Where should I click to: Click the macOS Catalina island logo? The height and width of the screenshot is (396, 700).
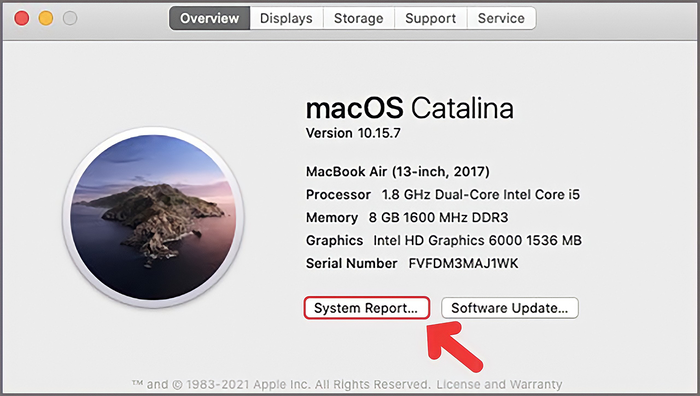tap(153, 217)
